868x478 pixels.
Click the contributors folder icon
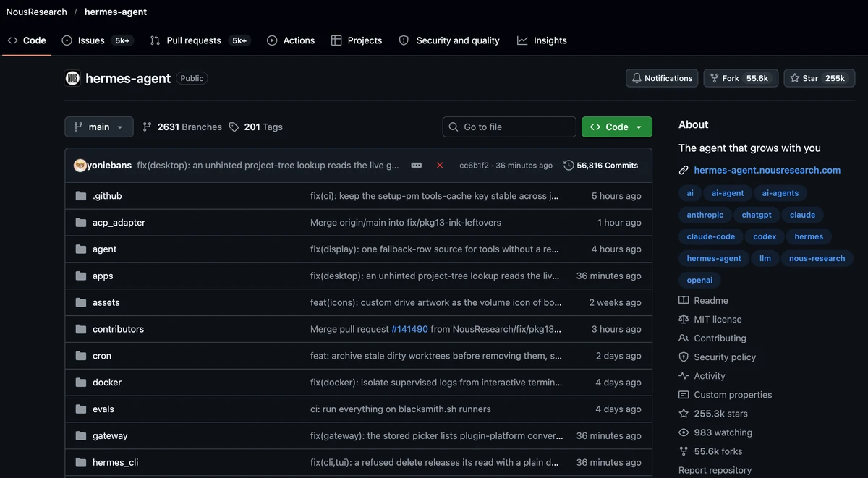point(81,329)
